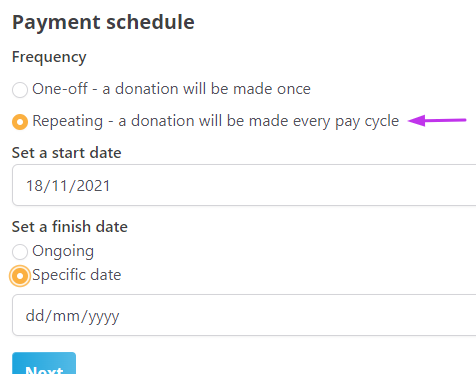Focus the dd/mm/yyyy finish date field
The image size is (476, 374).
[244, 315]
